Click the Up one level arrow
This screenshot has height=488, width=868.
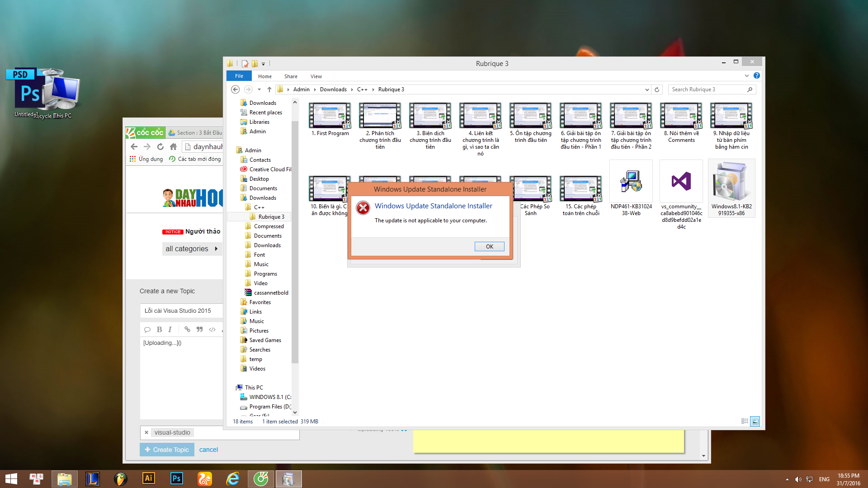pyautogui.click(x=269, y=89)
